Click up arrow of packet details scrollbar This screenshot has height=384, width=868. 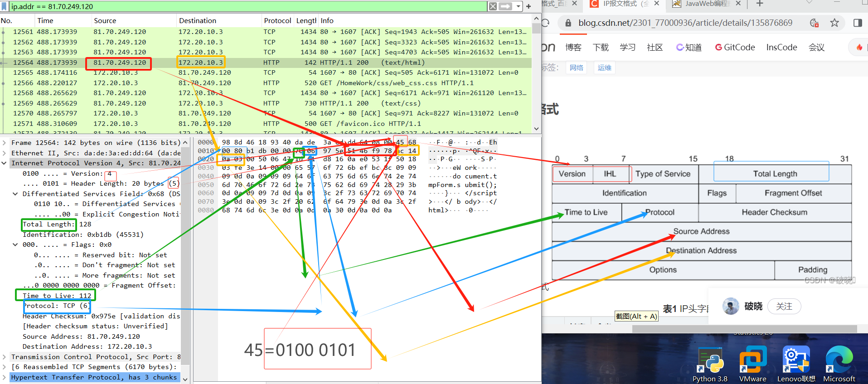coord(185,142)
